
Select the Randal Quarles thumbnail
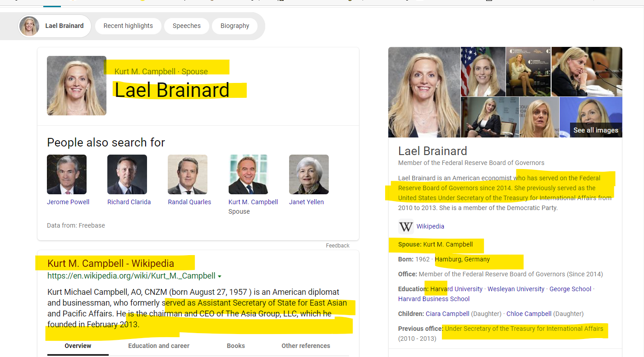point(188,174)
